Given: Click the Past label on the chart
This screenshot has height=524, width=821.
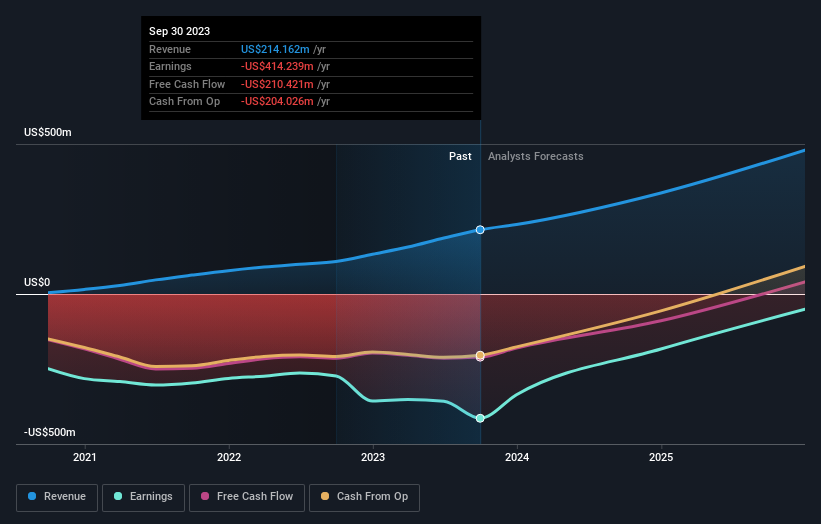Looking at the screenshot, I should (x=460, y=157).
